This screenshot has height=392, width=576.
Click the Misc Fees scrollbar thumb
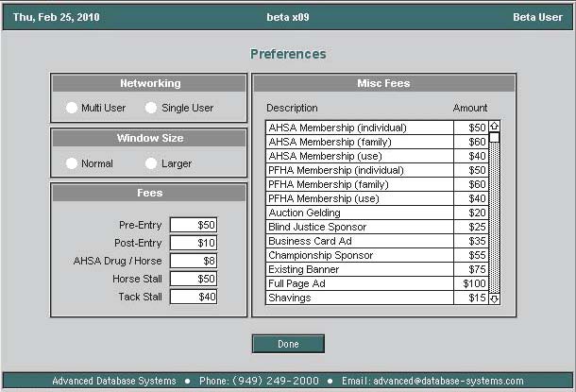(x=495, y=137)
